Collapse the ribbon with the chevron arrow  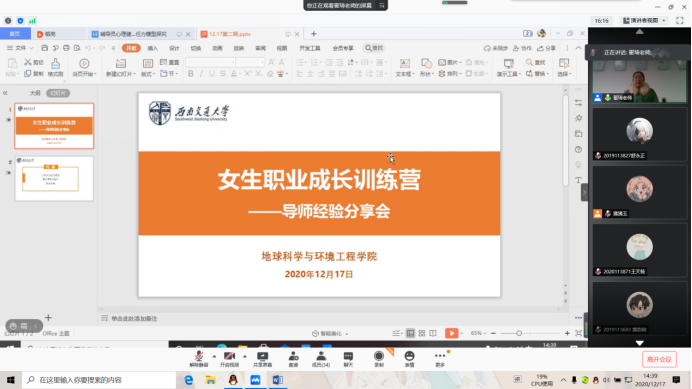579,48
